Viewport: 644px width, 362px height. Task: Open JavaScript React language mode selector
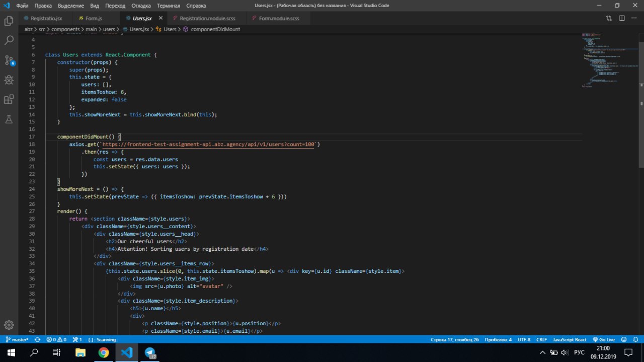[570, 340]
